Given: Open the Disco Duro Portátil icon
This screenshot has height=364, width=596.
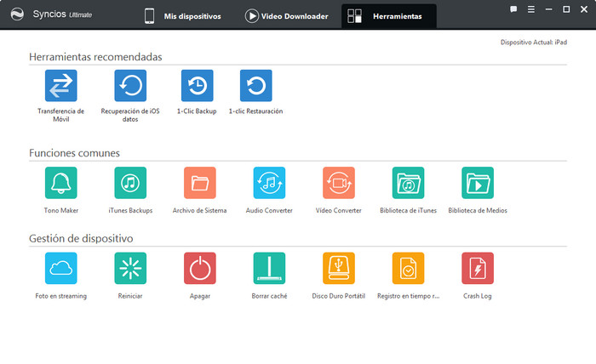Looking at the screenshot, I should (339, 268).
